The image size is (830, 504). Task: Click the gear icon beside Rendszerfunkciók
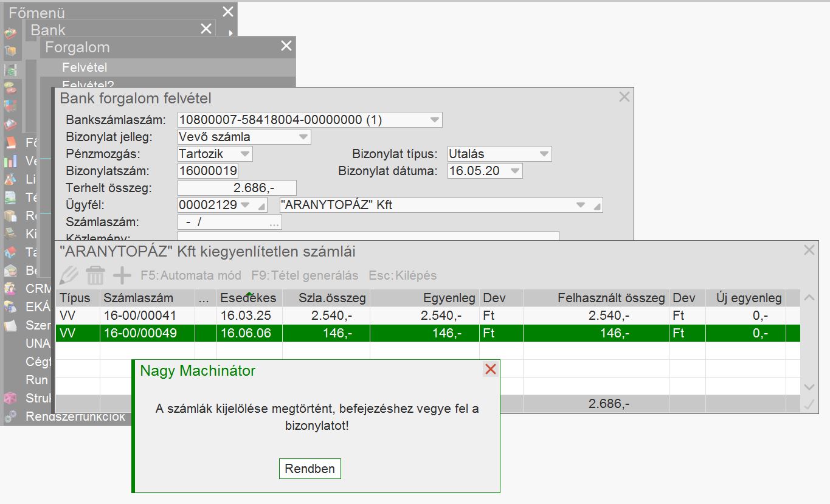click(x=10, y=416)
